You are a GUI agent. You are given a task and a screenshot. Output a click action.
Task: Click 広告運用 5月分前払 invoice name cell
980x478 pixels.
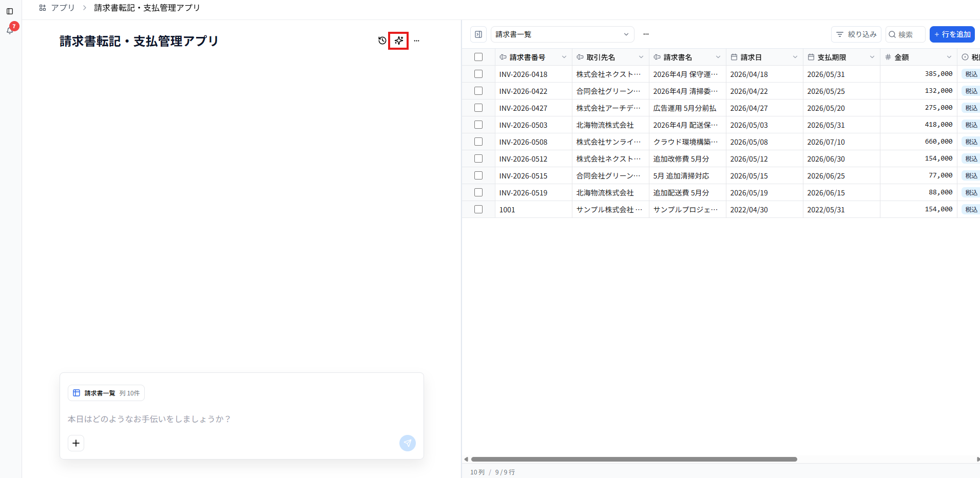coord(687,108)
